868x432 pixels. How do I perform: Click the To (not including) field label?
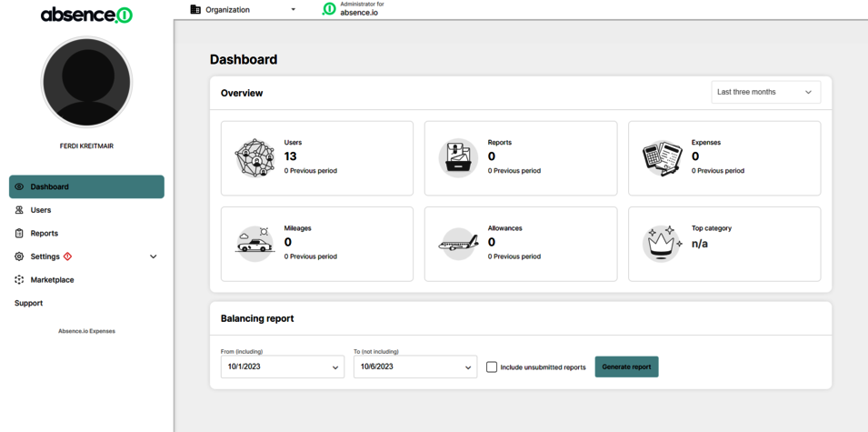click(x=376, y=351)
